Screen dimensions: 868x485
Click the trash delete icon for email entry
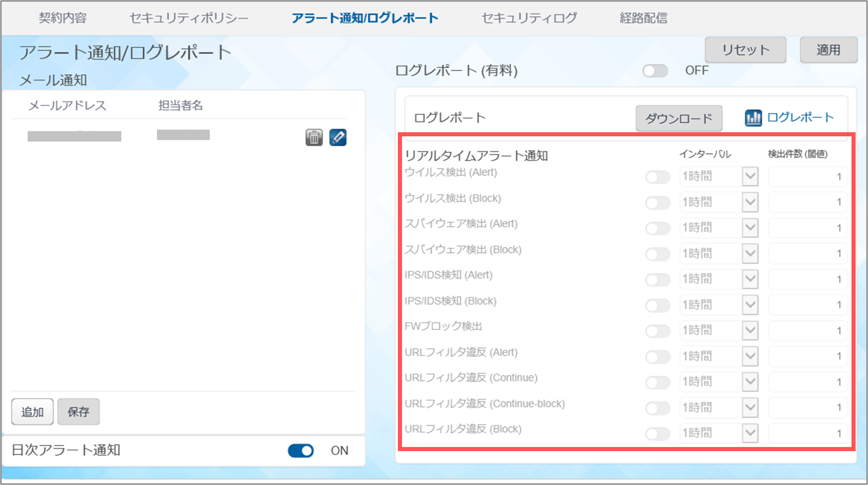click(x=314, y=138)
